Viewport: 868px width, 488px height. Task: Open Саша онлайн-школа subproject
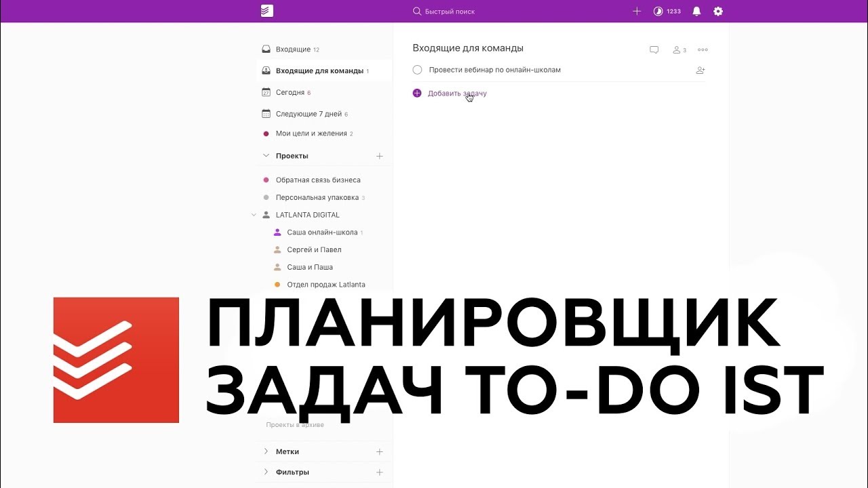(x=322, y=232)
